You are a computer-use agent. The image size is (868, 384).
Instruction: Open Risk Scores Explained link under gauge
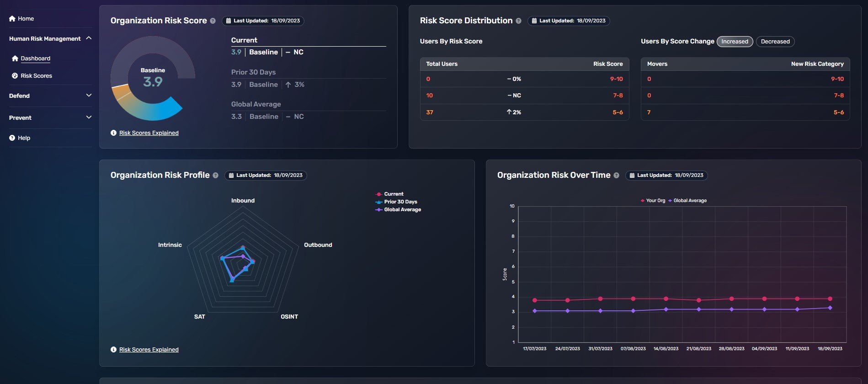pyautogui.click(x=149, y=133)
